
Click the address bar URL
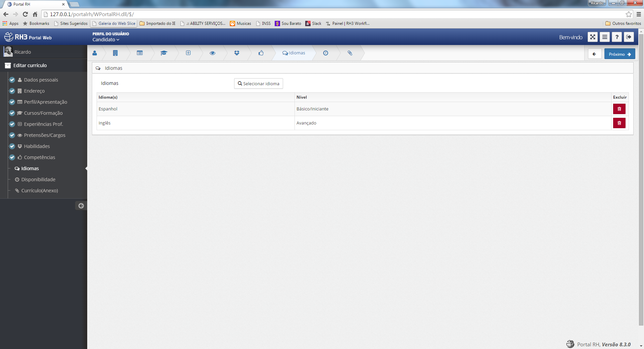pyautogui.click(x=92, y=14)
